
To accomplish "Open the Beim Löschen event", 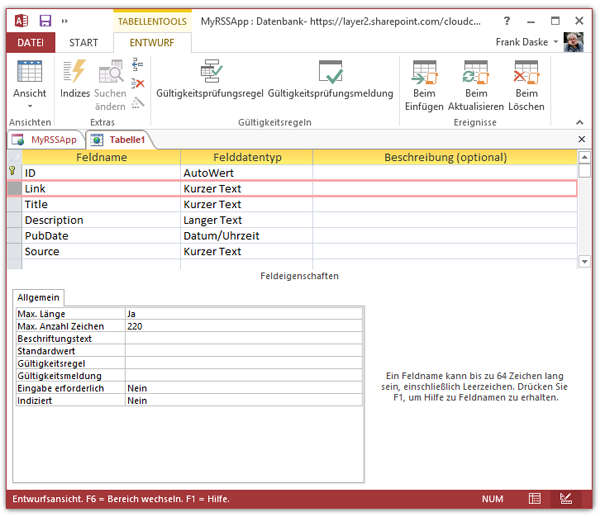I will point(526,84).
